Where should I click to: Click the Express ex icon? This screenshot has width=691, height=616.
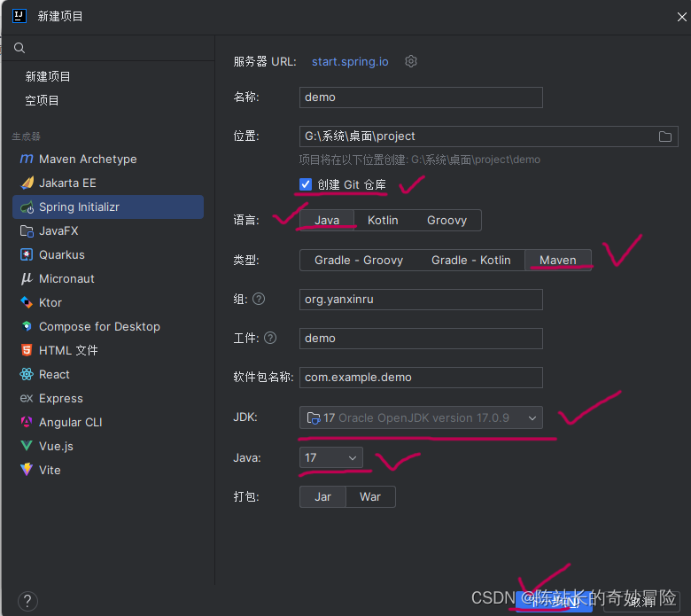pyautogui.click(x=27, y=398)
